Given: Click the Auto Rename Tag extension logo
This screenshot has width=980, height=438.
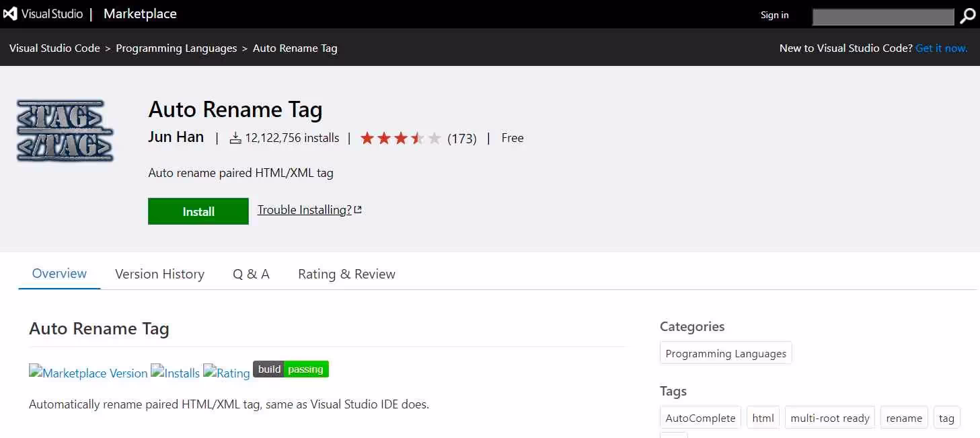Looking at the screenshot, I should point(65,131).
